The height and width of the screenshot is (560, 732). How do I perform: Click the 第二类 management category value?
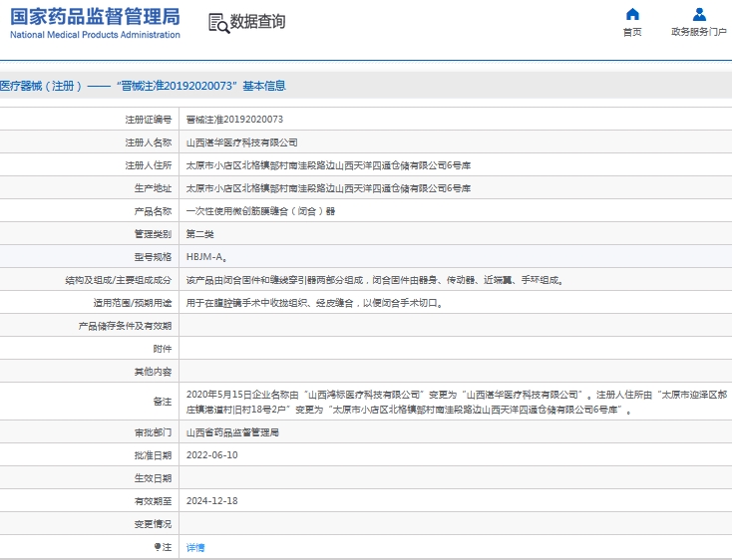(x=199, y=234)
